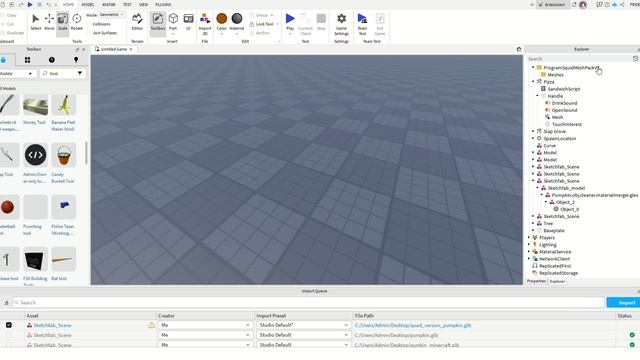Screen dimensions: 640x360
Task: Open Toolbox marketplace tab icon
Action: point(4,60)
